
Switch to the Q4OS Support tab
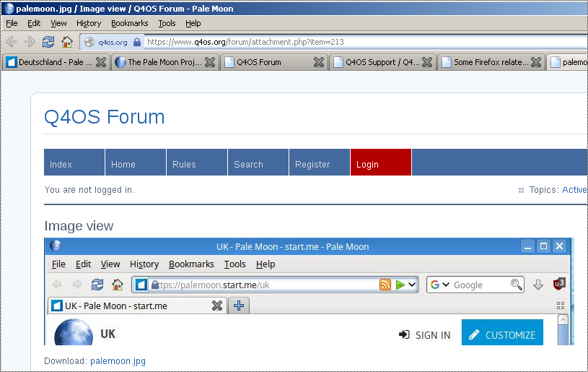coord(382,62)
